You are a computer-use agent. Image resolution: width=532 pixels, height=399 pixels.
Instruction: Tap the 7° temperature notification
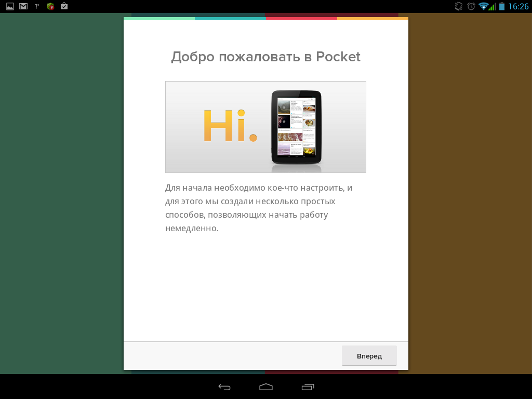click(x=37, y=7)
